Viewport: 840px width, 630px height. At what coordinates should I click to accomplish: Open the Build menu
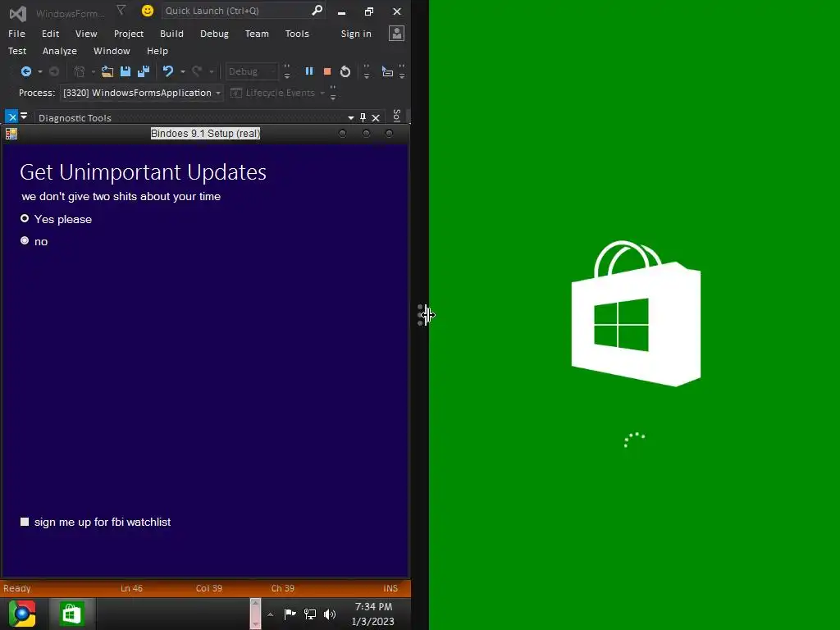tap(171, 34)
